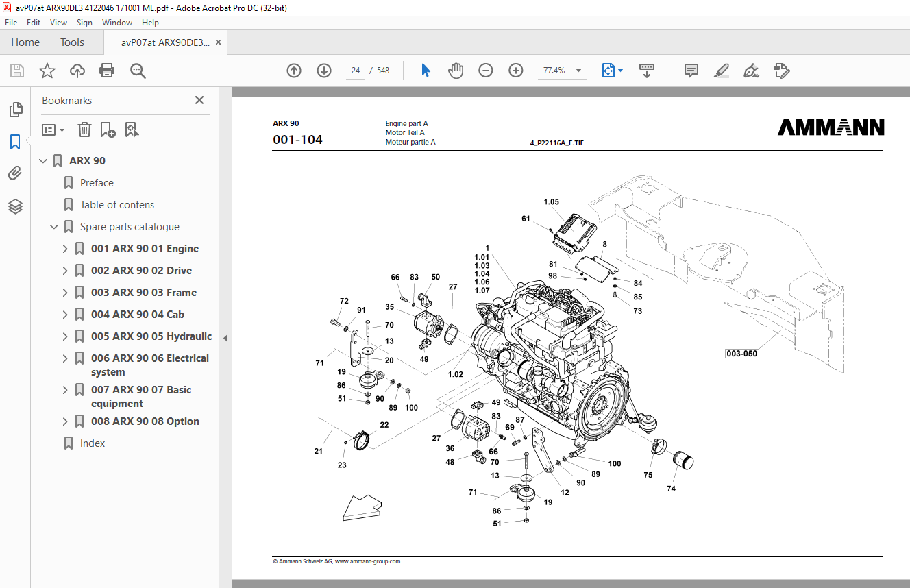Open the Preface bookmark
This screenshot has width=910, height=588.
point(97,183)
